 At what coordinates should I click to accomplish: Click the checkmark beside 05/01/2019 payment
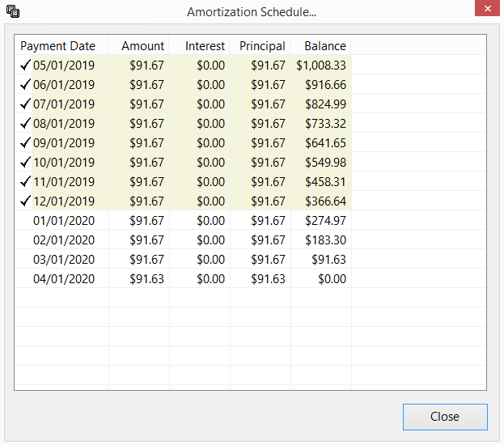(x=26, y=66)
